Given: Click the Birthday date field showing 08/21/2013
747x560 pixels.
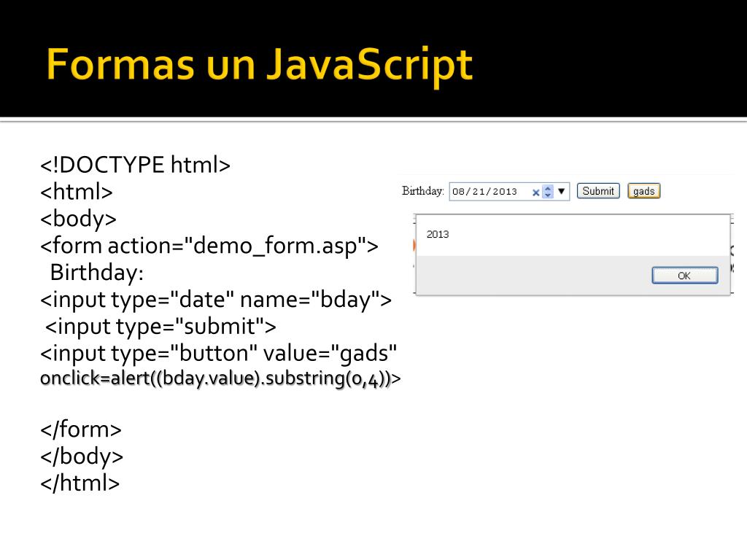Looking at the screenshot, I should [508, 192].
